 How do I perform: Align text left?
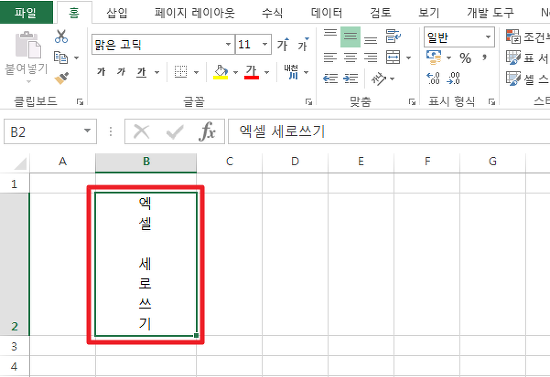tap(330, 57)
